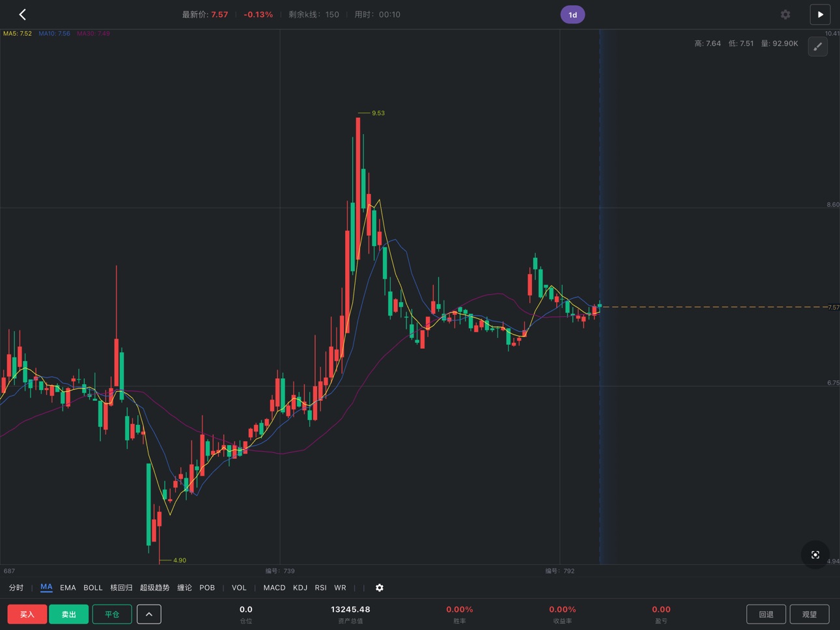Select the BOLL indicator tab
The height and width of the screenshot is (630, 840).
click(x=93, y=588)
